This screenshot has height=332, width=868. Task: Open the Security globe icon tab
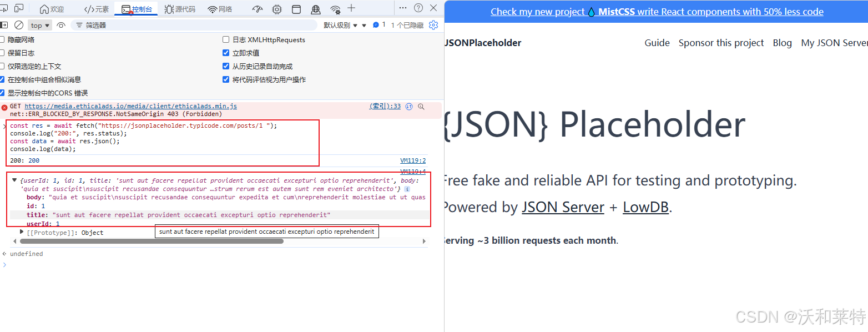[x=316, y=9]
